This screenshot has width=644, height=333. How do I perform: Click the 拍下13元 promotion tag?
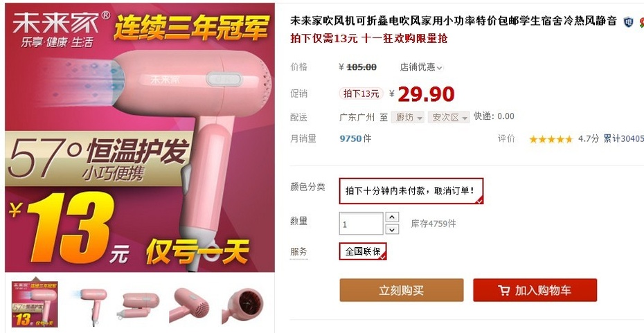[361, 93]
